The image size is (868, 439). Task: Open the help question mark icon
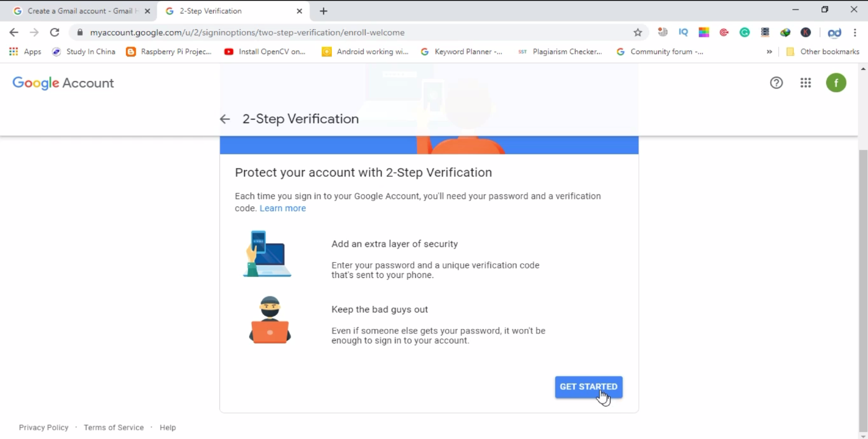coord(776,83)
